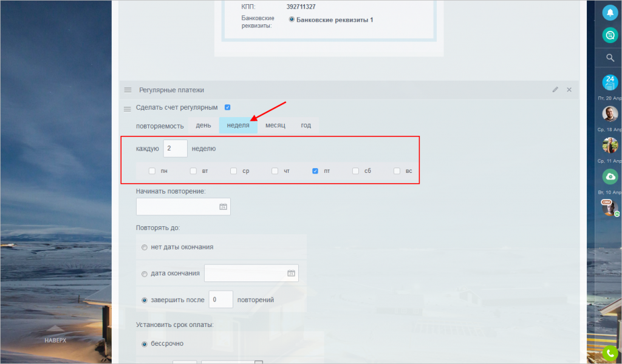Select Банковские реквизиты 1 radio button
Screen dimensions: 622x364
coord(292,19)
